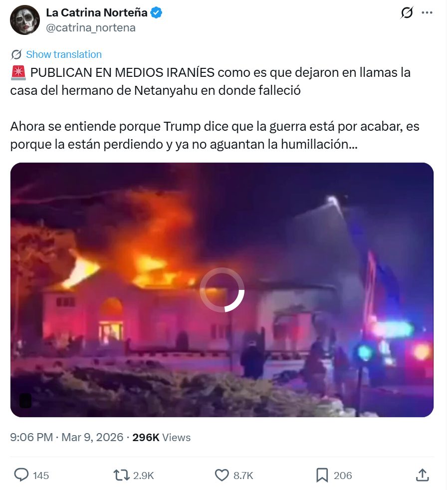The width and height of the screenshot is (448, 490).
Task: Like the post with heart icon
Action: click(222, 475)
